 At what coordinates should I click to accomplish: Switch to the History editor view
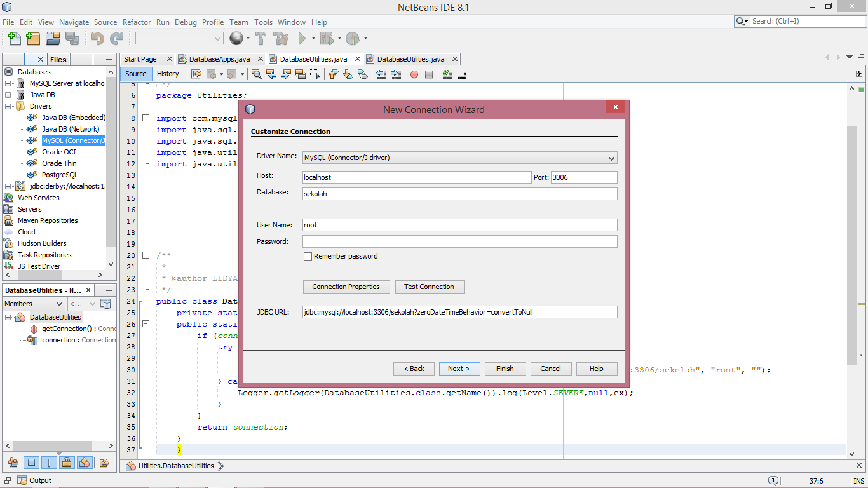[x=168, y=74]
